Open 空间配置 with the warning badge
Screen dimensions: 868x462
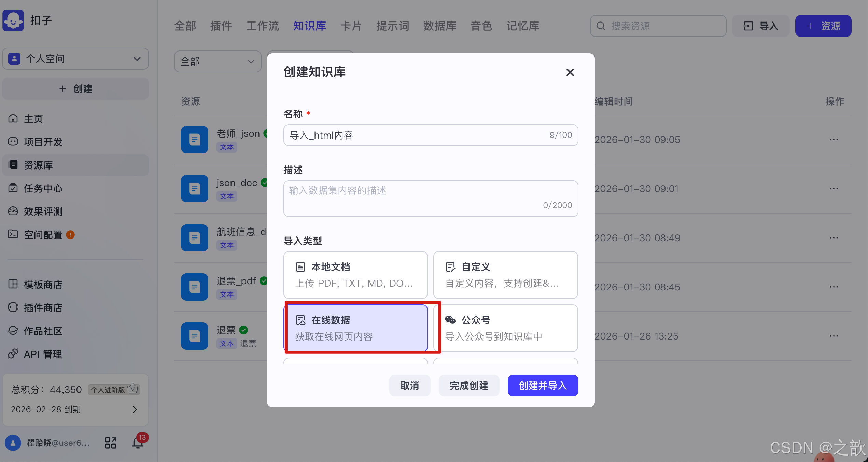pos(13,234)
